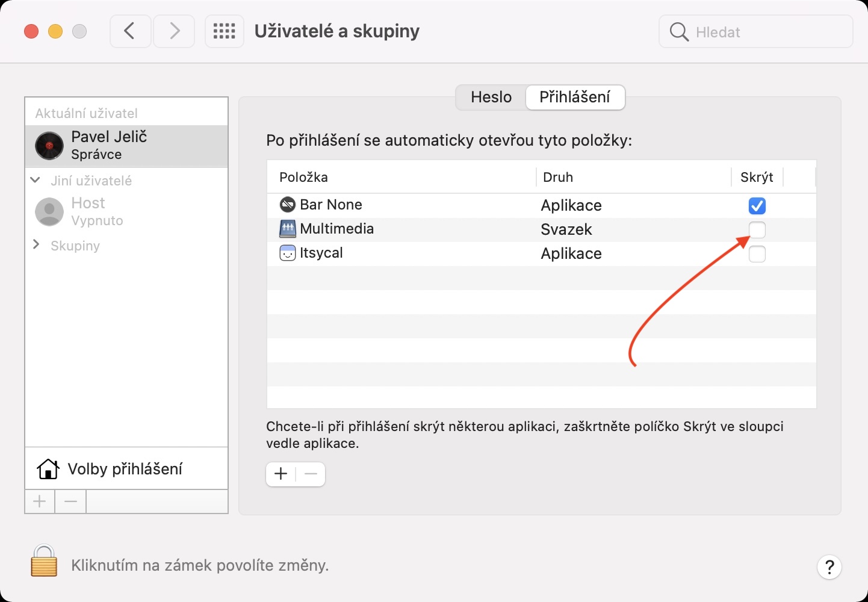This screenshot has height=602, width=868.
Task: Check the Skrýt box for Itsycal
Action: tap(757, 254)
